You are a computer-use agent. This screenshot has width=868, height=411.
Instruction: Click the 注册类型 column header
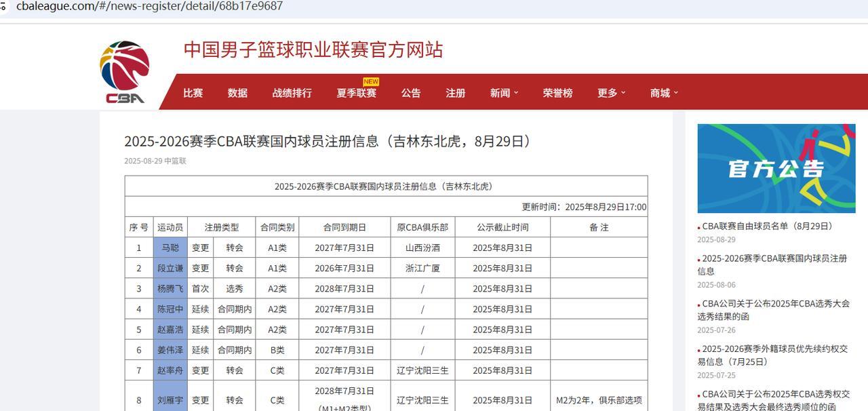[x=222, y=227]
